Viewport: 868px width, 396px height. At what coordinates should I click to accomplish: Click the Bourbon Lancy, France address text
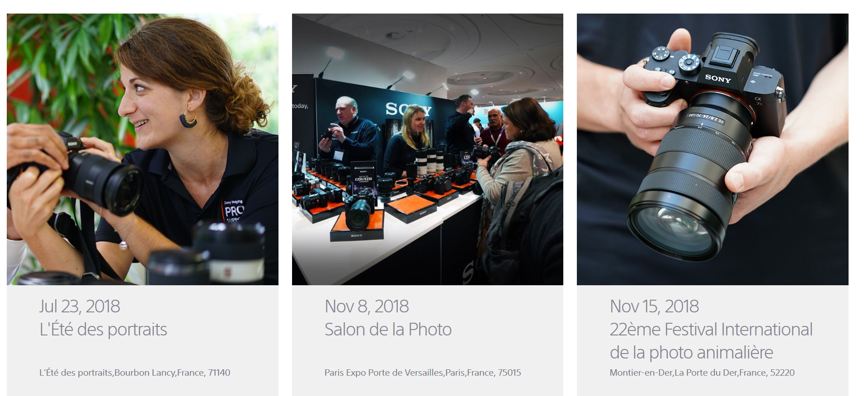[x=135, y=372]
